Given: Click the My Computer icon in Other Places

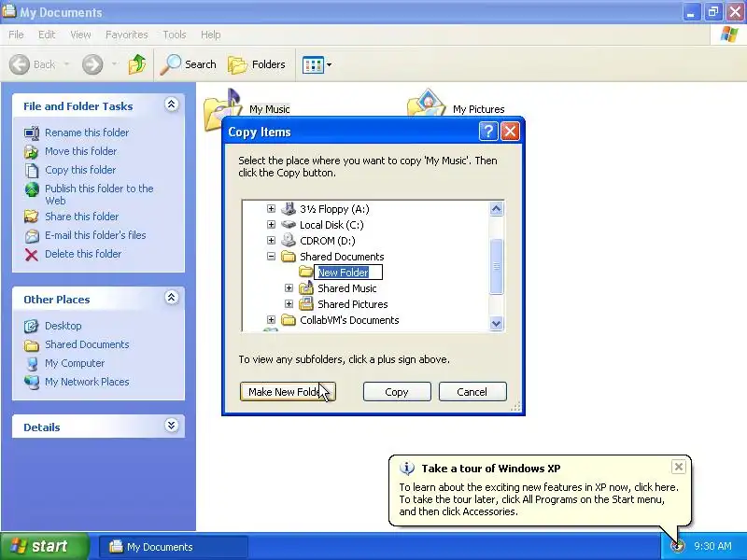Looking at the screenshot, I should pyautogui.click(x=32, y=364).
